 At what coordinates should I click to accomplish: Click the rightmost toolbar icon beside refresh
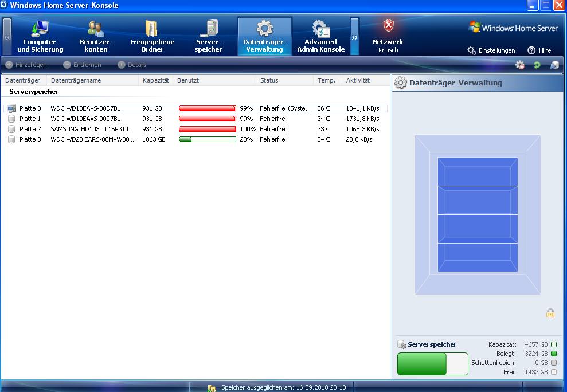pos(554,65)
